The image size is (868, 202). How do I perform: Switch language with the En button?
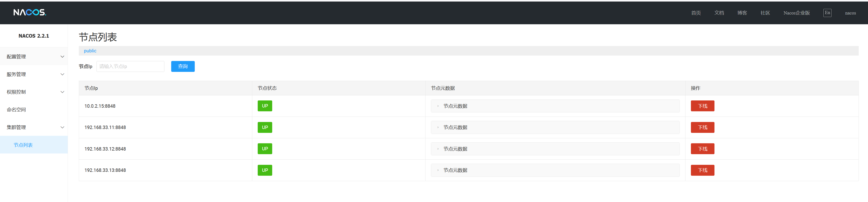tap(827, 13)
